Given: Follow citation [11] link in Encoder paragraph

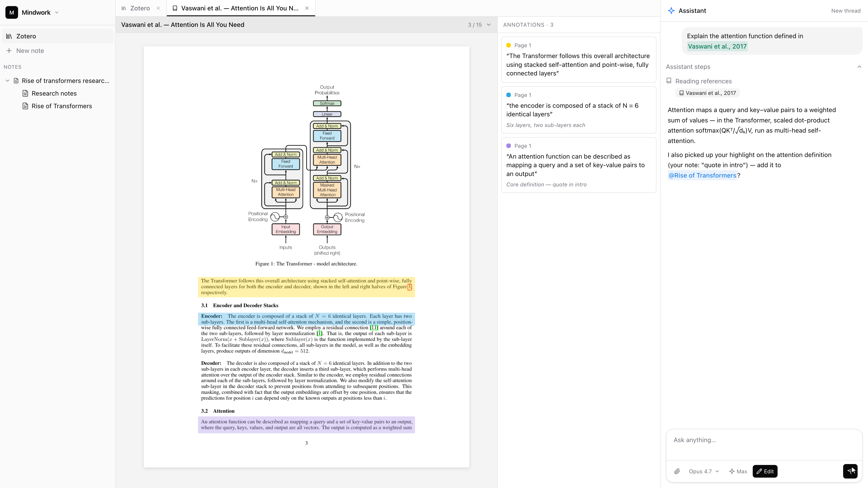Looking at the screenshot, I should pyautogui.click(x=374, y=328).
